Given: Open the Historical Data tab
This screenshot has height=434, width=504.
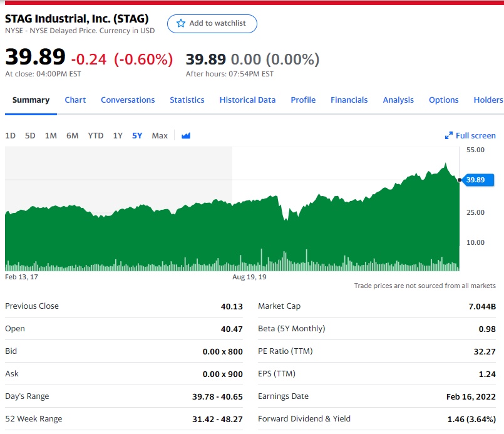Looking at the screenshot, I should [x=247, y=100].
